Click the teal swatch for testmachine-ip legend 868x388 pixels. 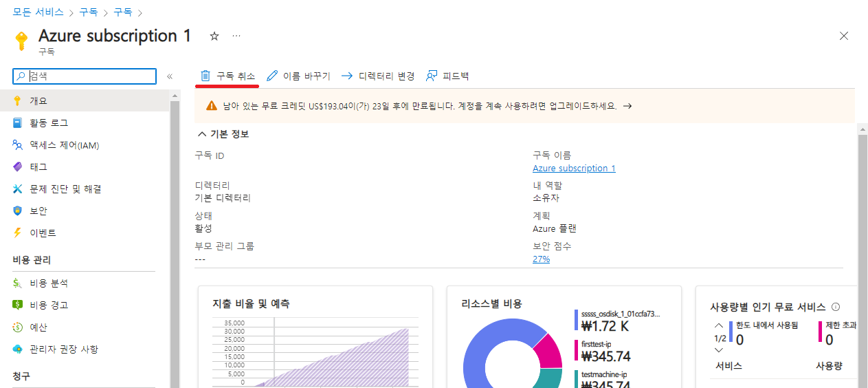[576, 379]
